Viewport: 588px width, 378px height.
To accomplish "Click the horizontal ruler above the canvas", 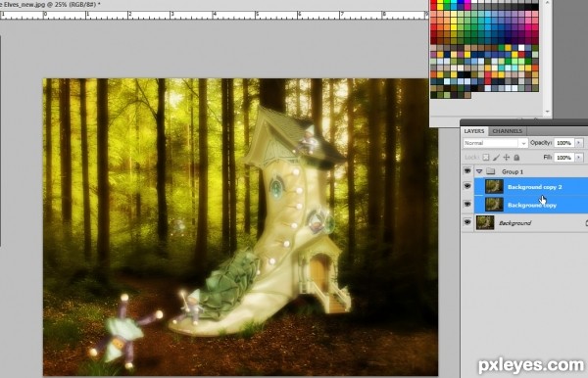I will tap(214, 15).
